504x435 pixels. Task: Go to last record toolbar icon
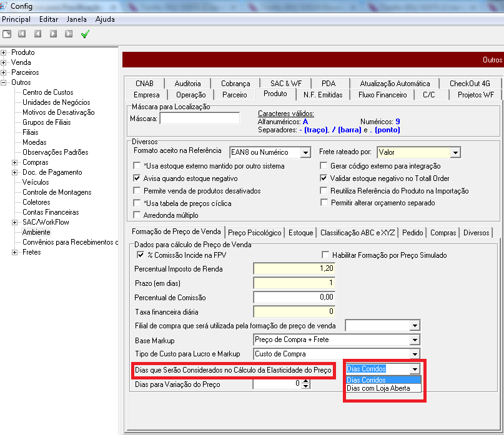[x=69, y=34]
